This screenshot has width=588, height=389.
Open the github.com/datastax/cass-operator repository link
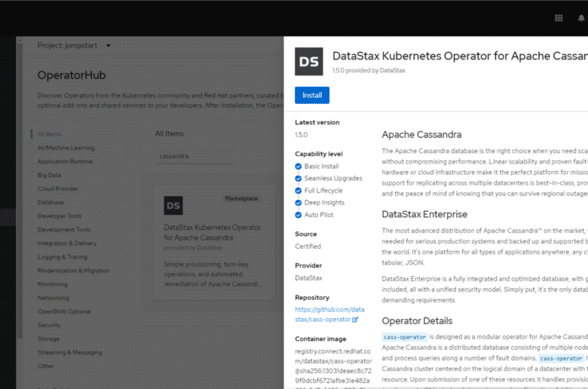click(x=329, y=314)
